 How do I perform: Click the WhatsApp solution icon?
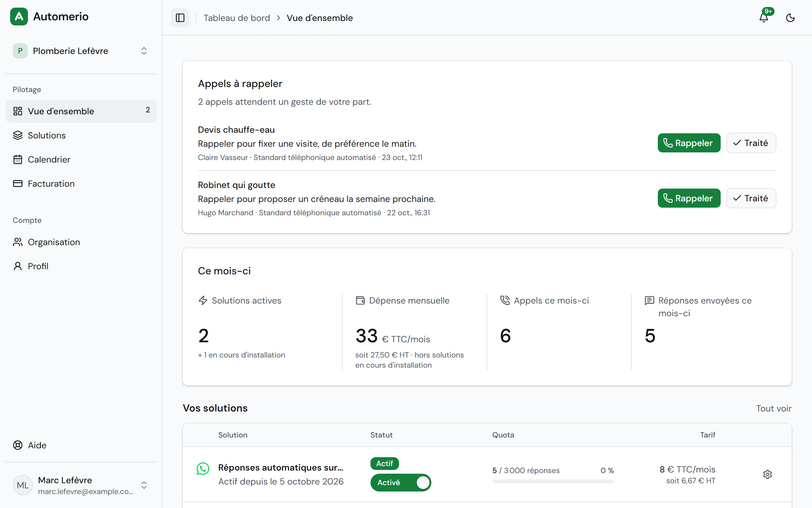pyautogui.click(x=203, y=468)
